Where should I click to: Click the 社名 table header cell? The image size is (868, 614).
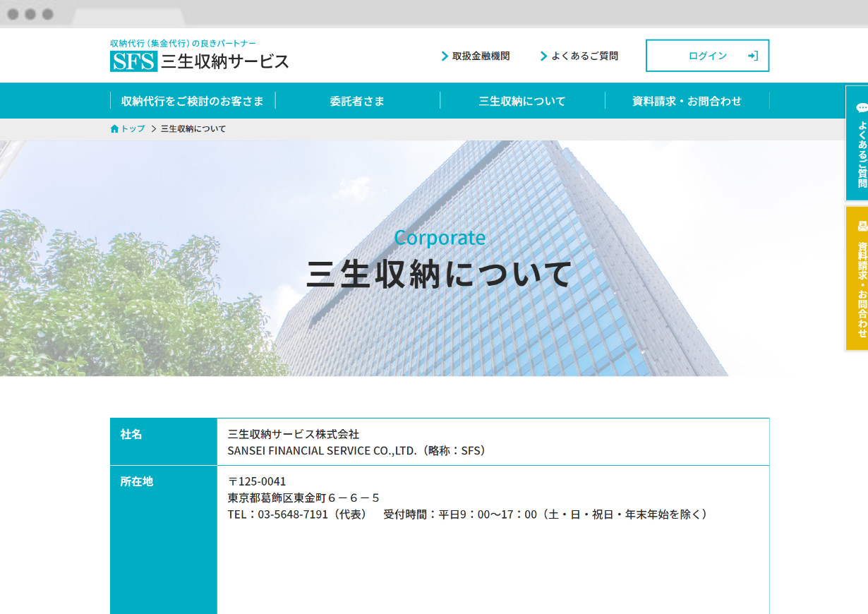(x=164, y=442)
